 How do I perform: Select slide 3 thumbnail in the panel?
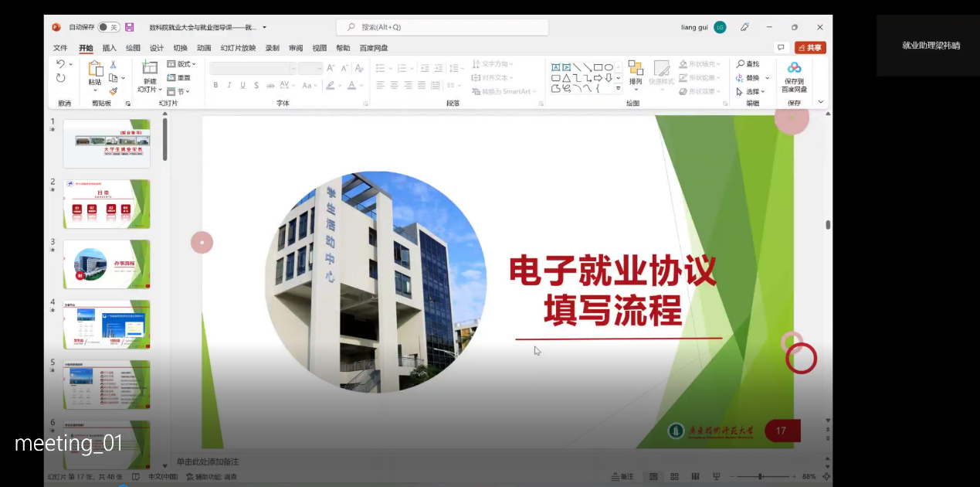107,264
